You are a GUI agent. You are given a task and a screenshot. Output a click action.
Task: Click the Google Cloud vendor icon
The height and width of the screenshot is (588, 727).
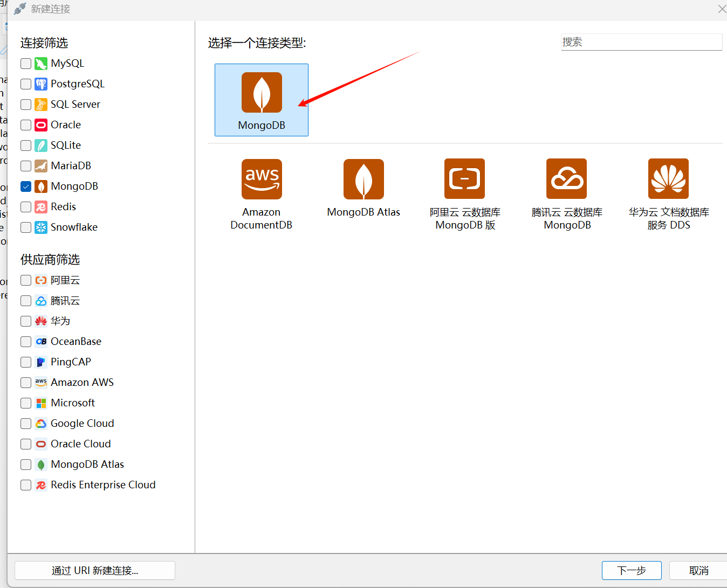pyautogui.click(x=41, y=424)
